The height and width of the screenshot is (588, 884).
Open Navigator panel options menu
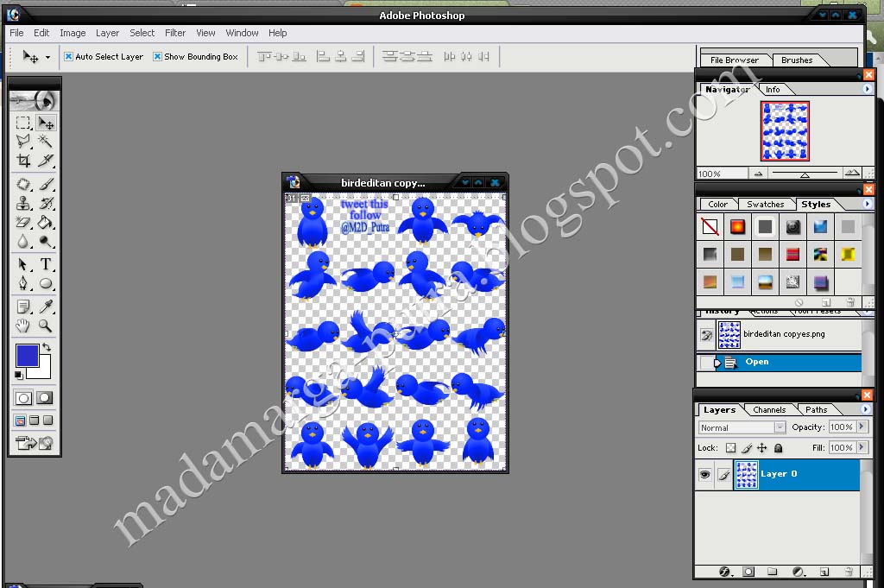867,89
